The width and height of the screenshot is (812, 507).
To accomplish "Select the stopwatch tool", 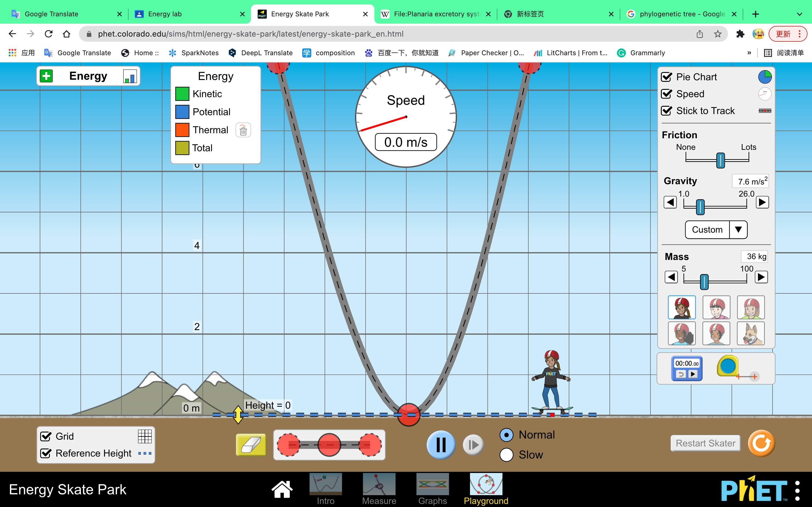I will (687, 368).
